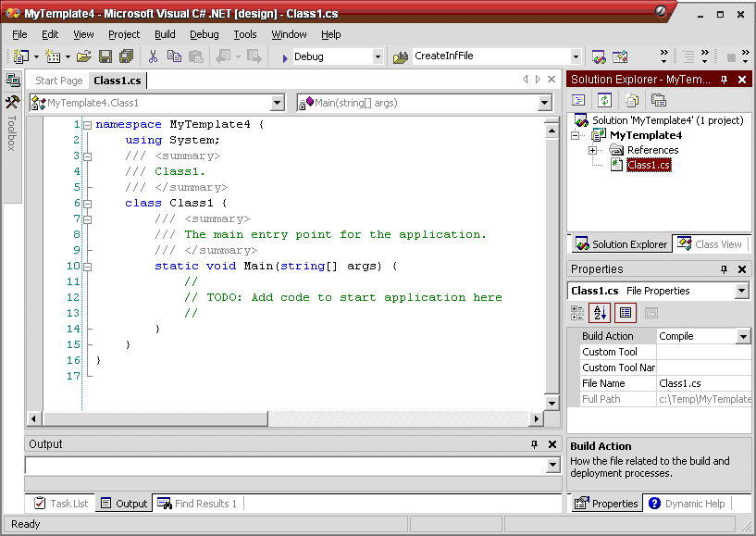The height and width of the screenshot is (536, 756).
Task: Open the File menu
Action: tap(19, 34)
